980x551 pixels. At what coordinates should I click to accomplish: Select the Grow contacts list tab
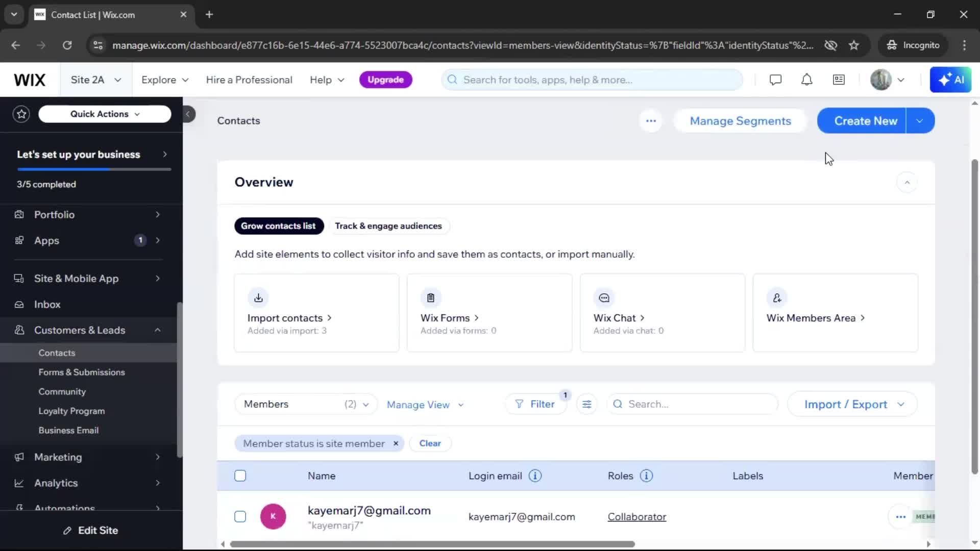tap(279, 226)
